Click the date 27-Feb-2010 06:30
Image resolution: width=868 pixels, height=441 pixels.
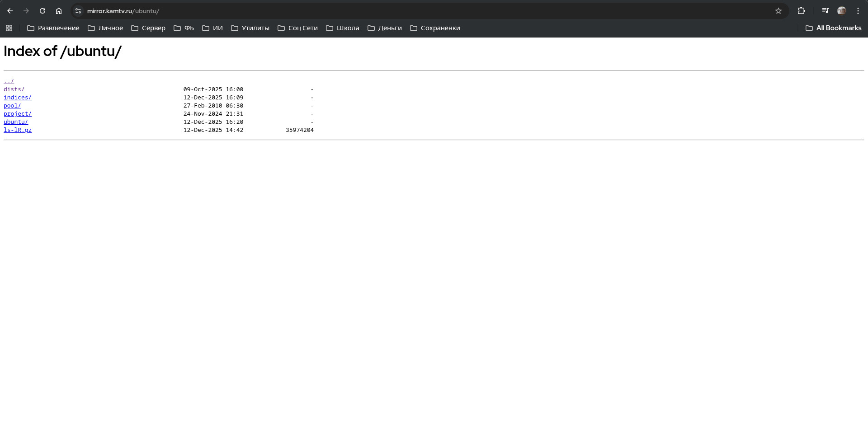coord(213,106)
